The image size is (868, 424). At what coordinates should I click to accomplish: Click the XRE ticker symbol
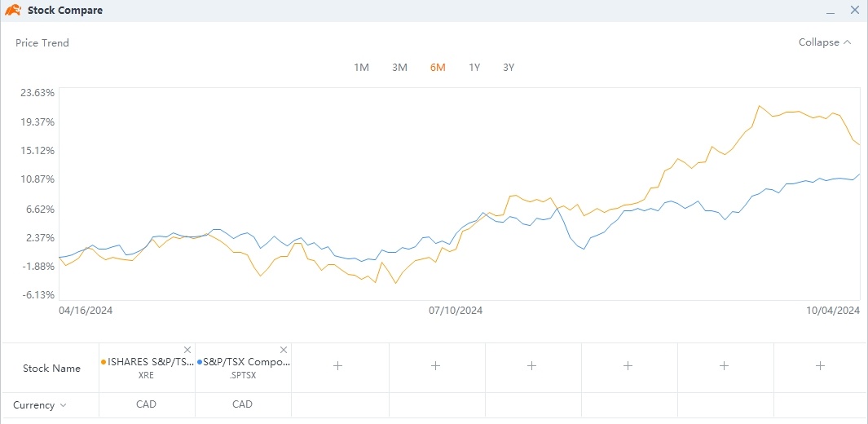(147, 375)
